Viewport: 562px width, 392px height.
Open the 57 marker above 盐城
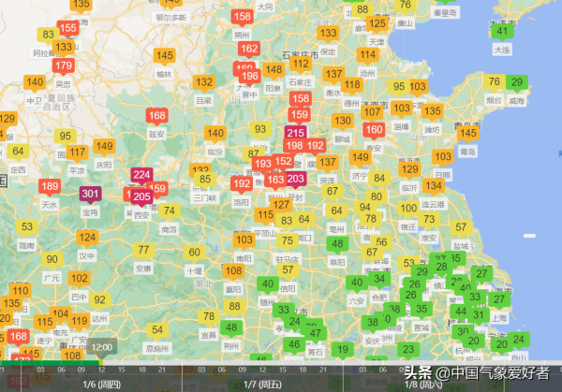tap(461, 227)
